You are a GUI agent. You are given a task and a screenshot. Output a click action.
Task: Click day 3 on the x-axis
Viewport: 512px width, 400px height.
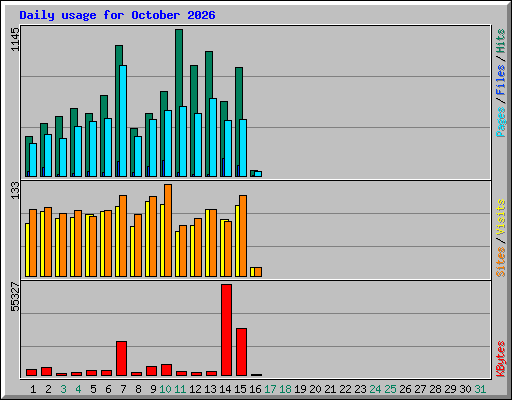pos(63,389)
